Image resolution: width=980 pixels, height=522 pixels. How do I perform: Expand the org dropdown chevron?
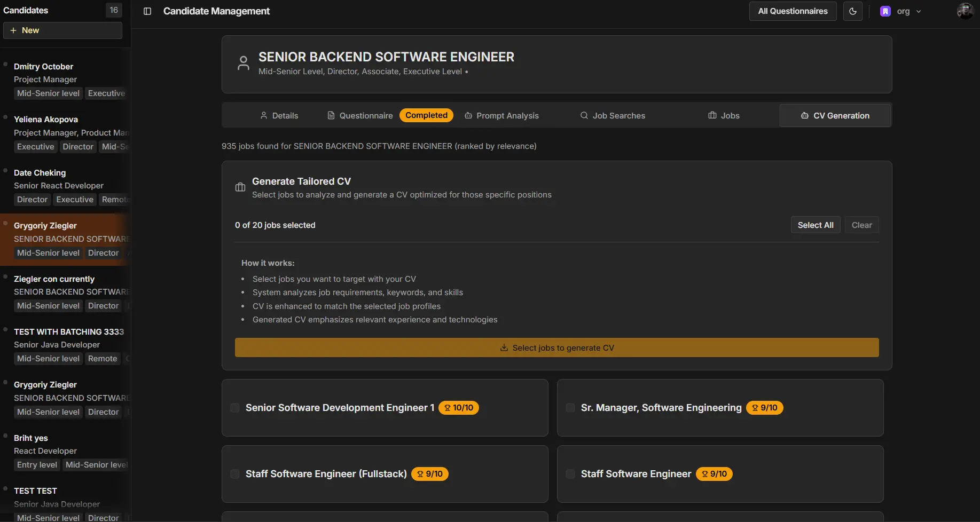[919, 11]
